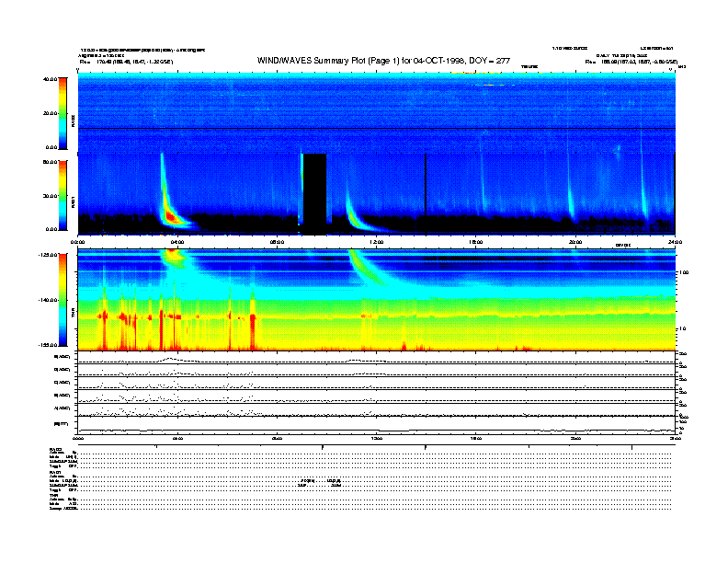Click 04:00 tick label under RAD1 spectrogram
The height and width of the screenshot is (563, 728).
tap(177, 242)
